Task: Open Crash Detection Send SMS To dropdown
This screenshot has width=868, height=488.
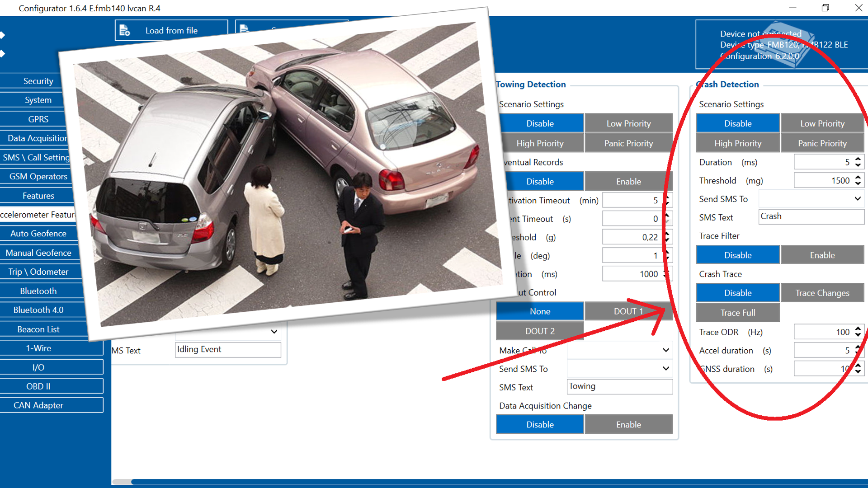Action: pos(857,199)
